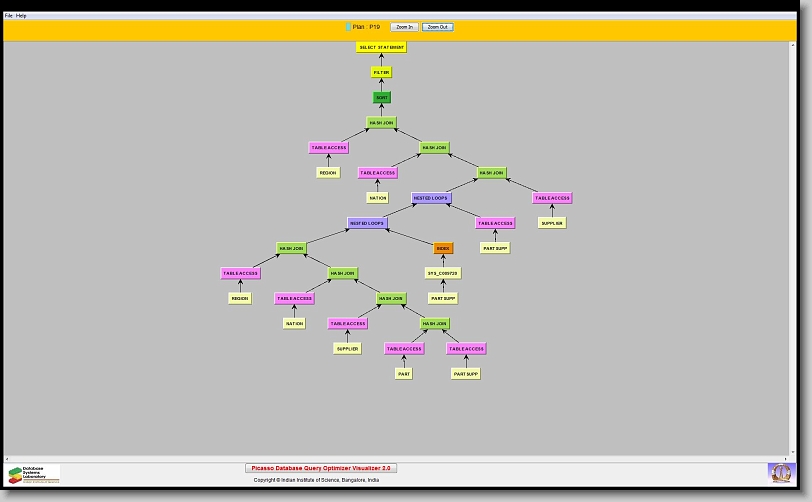Click the yellow FILTER node
The width and height of the screenshot is (812, 502).
(381, 72)
